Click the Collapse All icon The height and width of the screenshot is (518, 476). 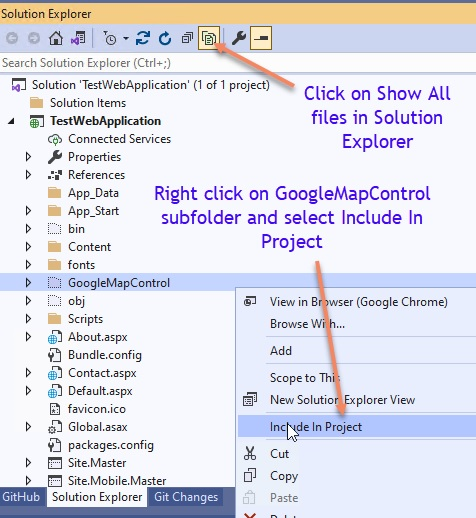pos(187,38)
